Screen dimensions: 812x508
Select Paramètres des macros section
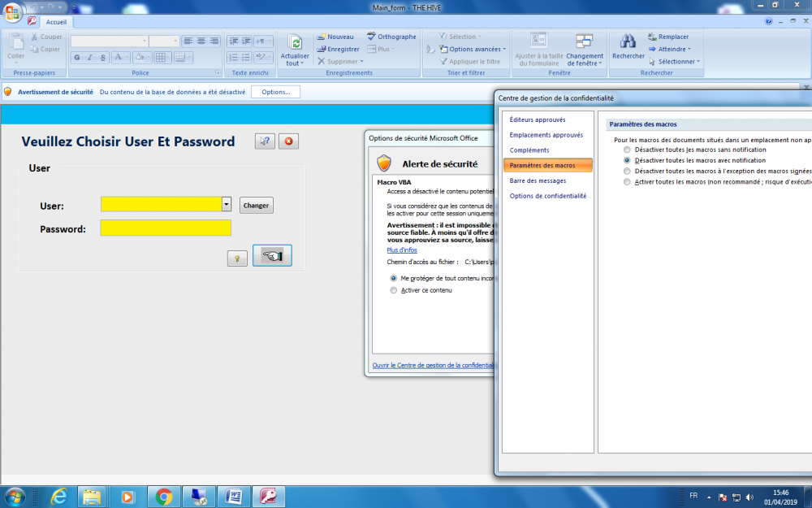pyautogui.click(x=548, y=165)
